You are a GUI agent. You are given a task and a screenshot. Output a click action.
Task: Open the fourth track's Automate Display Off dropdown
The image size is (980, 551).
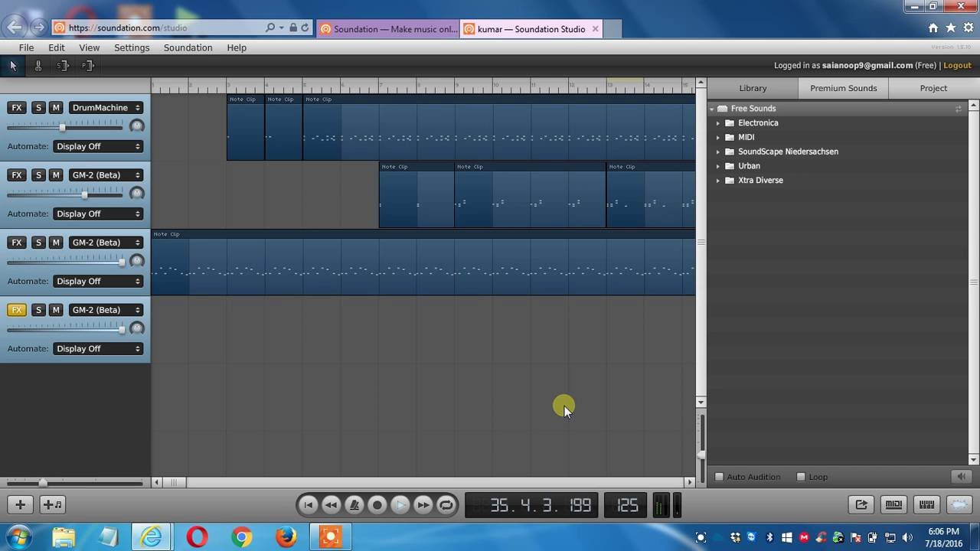(x=98, y=348)
